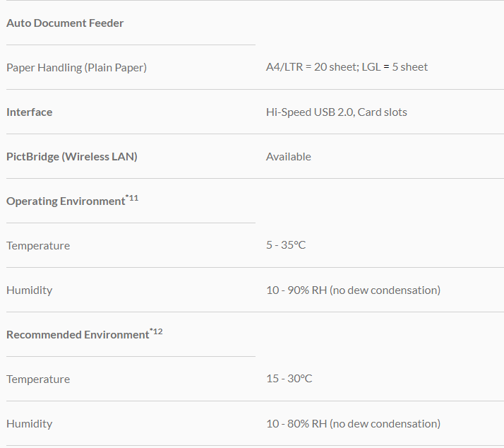Screen dimensions: 504x448
Task: Click Temperature label under Operating Environment
Action: (38, 246)
